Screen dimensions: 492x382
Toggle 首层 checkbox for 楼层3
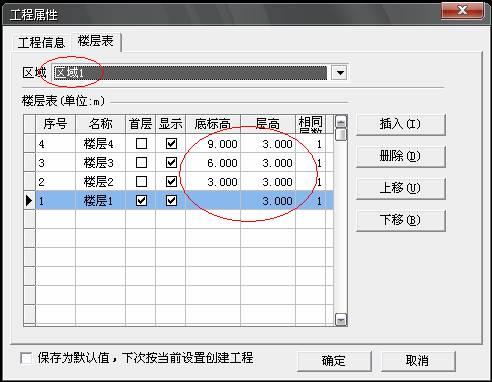point(141,163)
